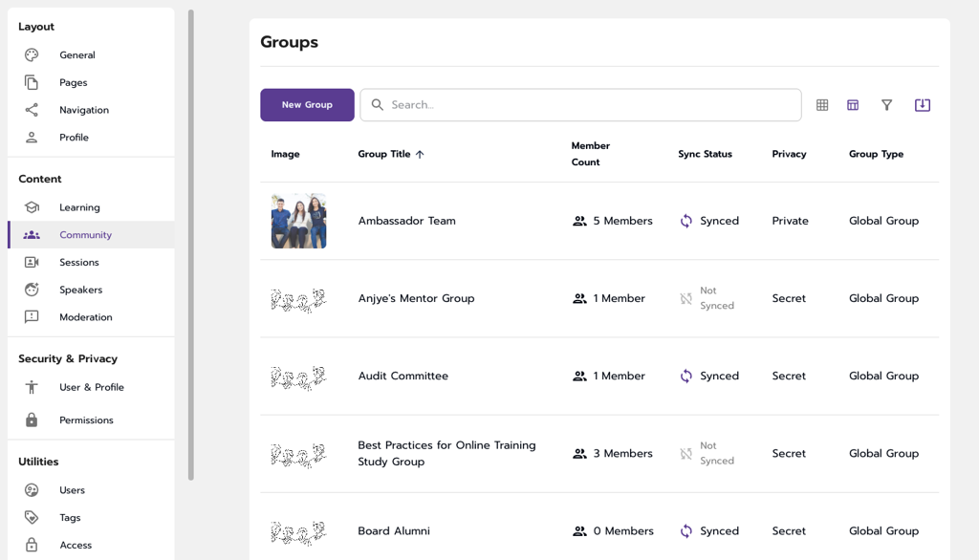Open Pages menu item
This screenshot has height=560, width=979.
91,82
